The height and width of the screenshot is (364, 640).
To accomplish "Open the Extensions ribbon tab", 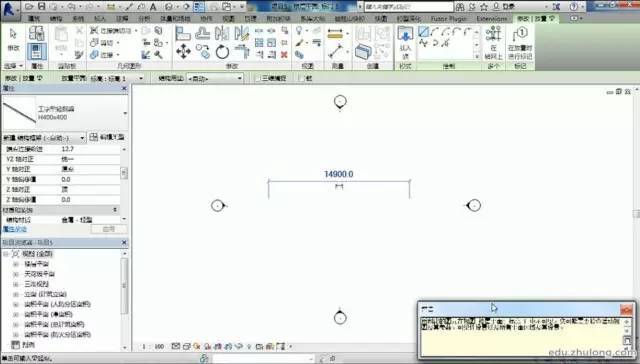I will pos(491,19).
